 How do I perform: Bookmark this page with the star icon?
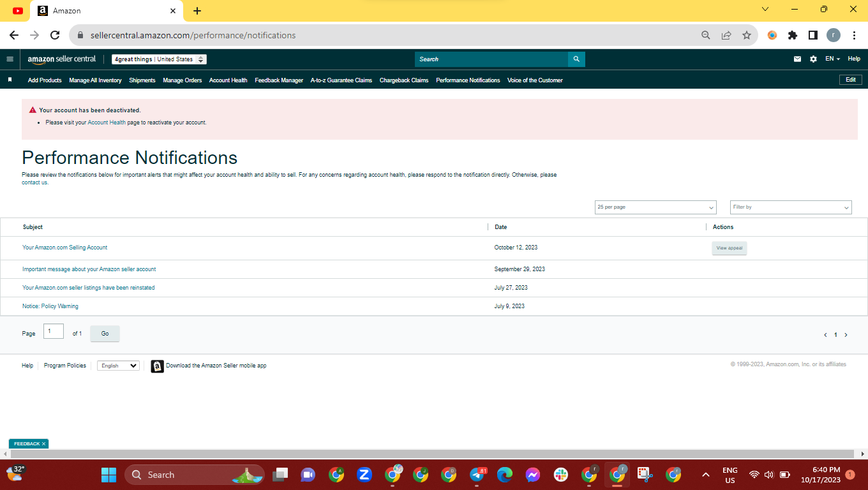pyautogui.click(x=747, y=36)
